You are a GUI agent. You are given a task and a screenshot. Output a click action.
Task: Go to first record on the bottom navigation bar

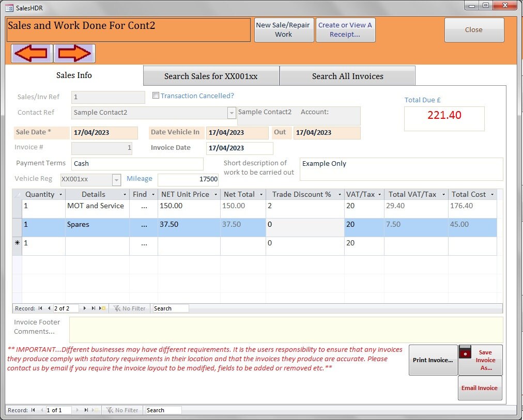pyautogui.click(x=33, y=410)
